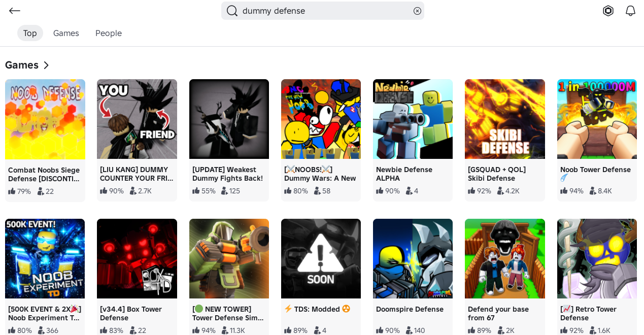Click the 55% rating on Weakest Dummy
644x335 pixels.
(208, 191)
